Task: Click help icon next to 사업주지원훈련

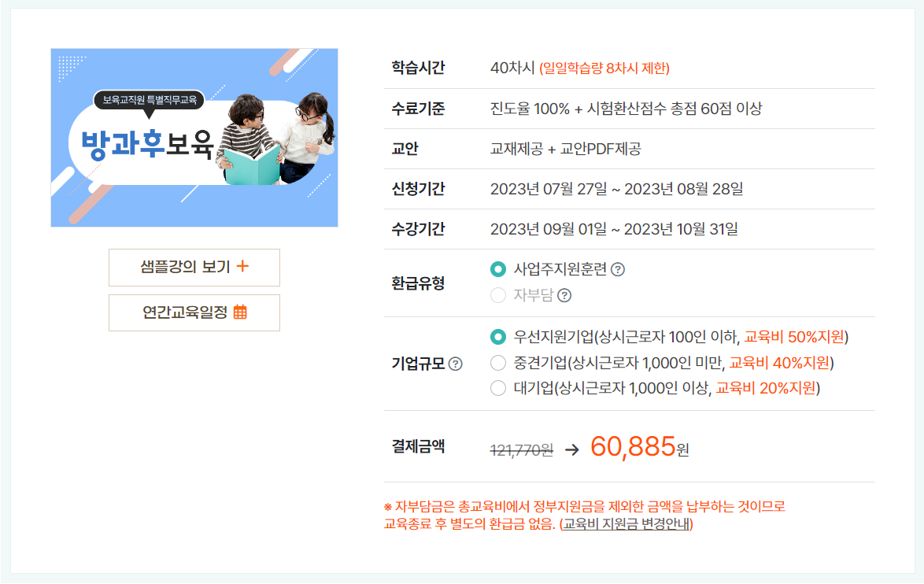Action: pyautogui.click(x=618, y=269)
